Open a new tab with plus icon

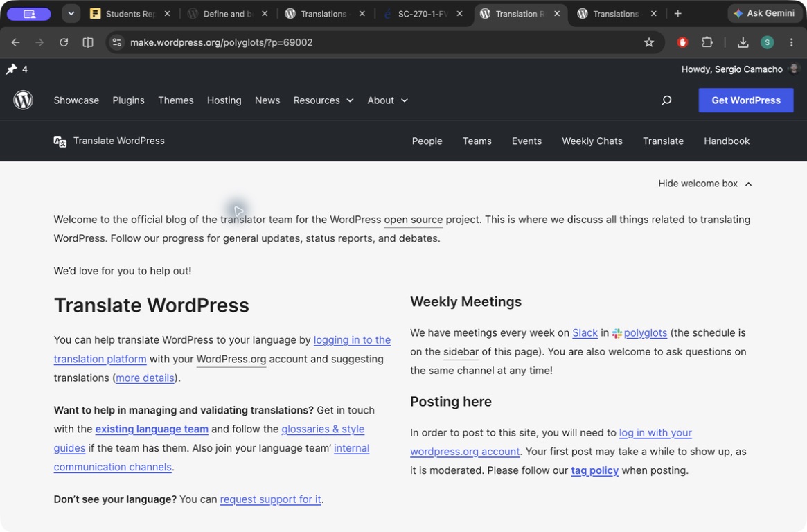click(678, 14)
